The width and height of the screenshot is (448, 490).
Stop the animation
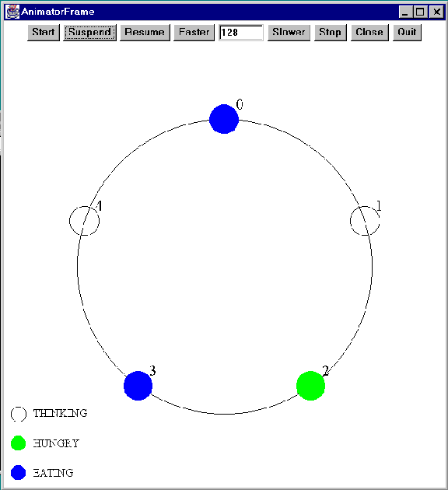(331, 33)
